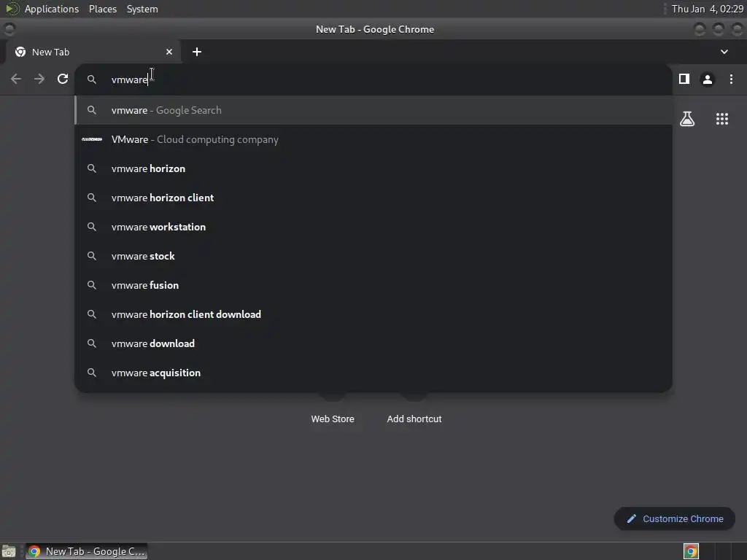Select 'VMware - Cloud computing company' suggestion
This screenshot has width=747, height=560.
coord(373,139)
